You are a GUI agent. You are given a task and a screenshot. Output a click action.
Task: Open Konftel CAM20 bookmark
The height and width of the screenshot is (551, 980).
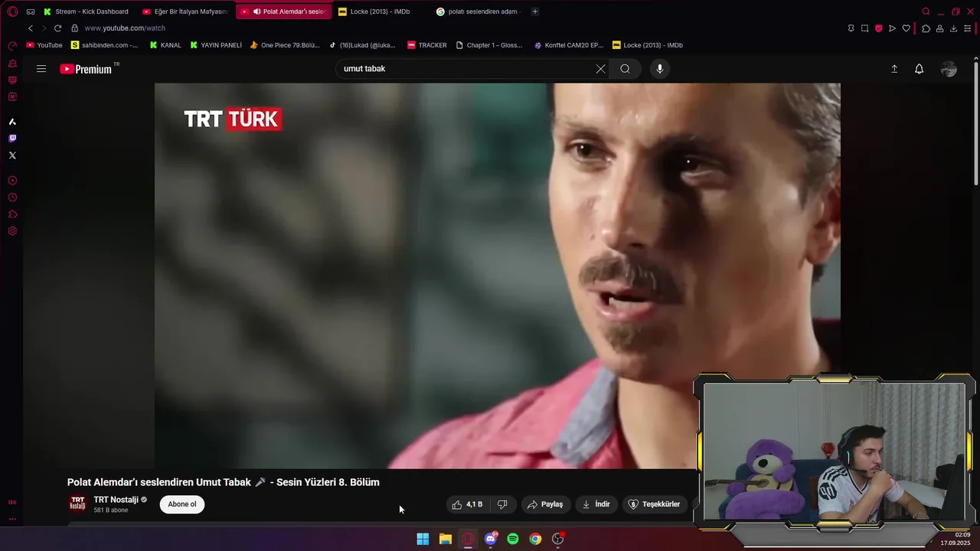pos(569,45)
